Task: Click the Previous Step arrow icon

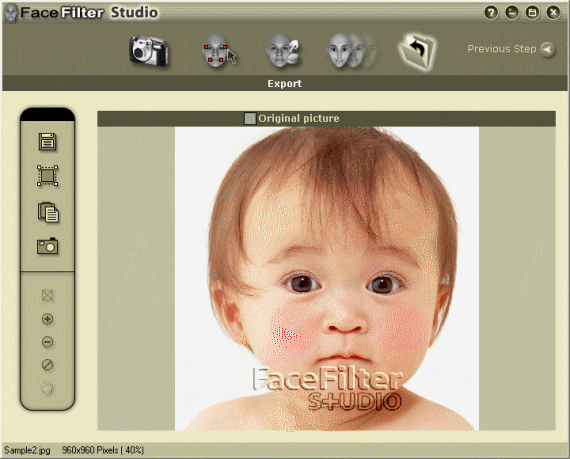Action: (547, 49)
